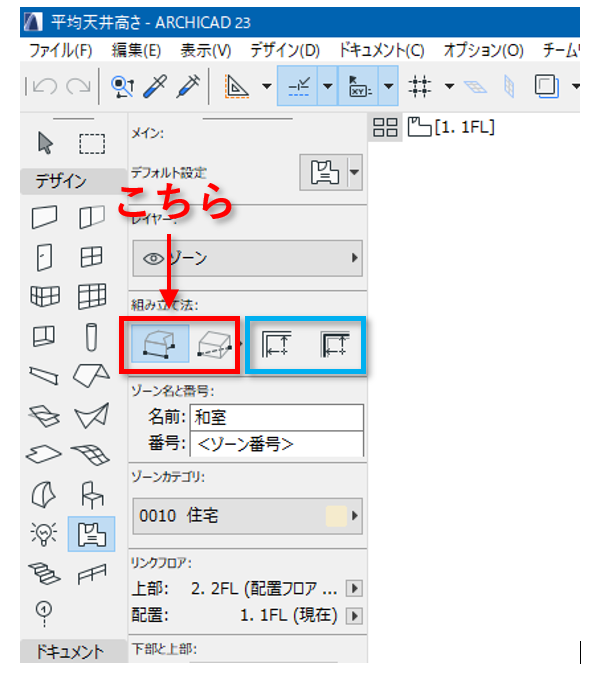
Task: Pick up parameters with the eyedropper
Action: point(155,86)
